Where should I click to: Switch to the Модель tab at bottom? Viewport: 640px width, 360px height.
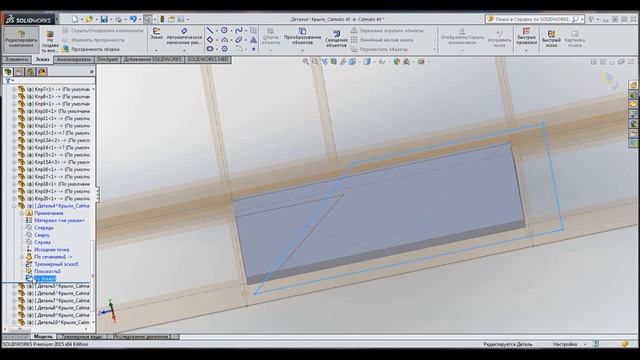tap(43, 337)
